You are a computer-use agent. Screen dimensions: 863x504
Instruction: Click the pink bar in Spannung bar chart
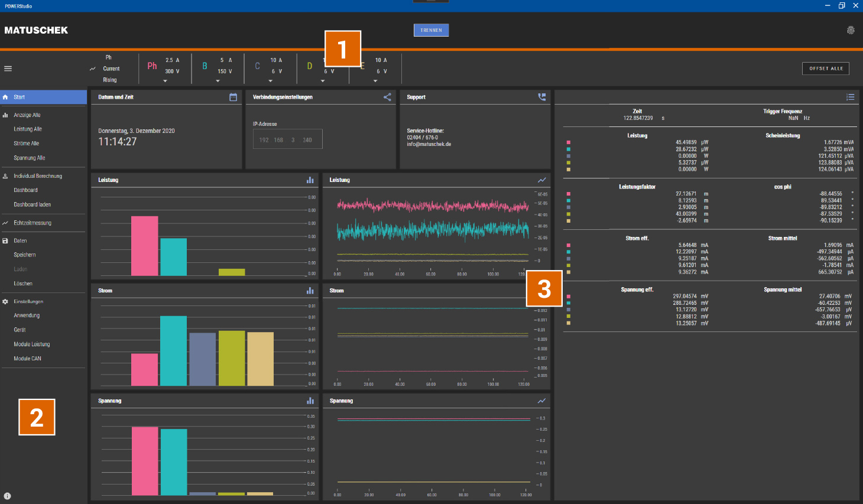tap(145, 461)
